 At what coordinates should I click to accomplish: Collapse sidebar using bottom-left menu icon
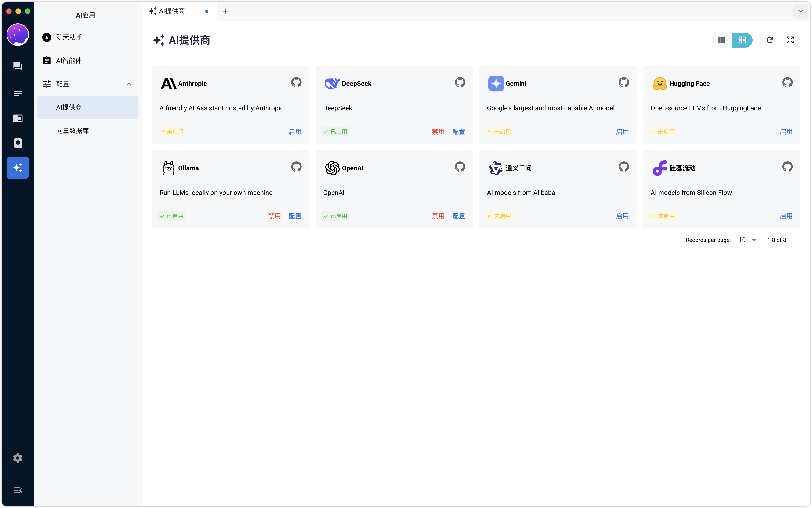tap(18, 490)
